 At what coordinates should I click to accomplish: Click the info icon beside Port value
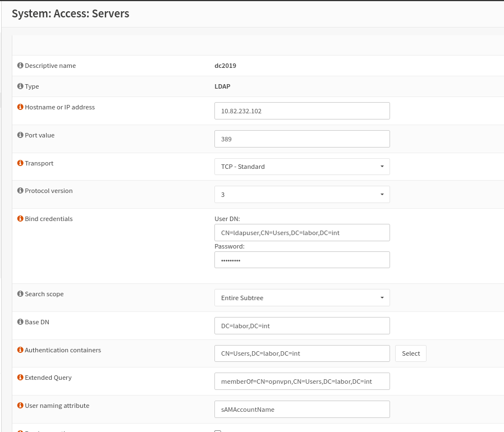(x=20, y=135)
